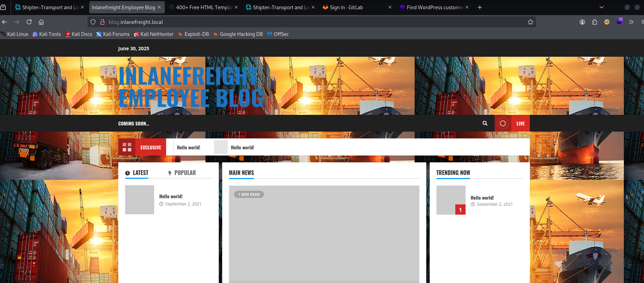This screenshot has height=283, width=644.
Task: Click the shield tracking protection icon
Action: [x=93, y=22]
